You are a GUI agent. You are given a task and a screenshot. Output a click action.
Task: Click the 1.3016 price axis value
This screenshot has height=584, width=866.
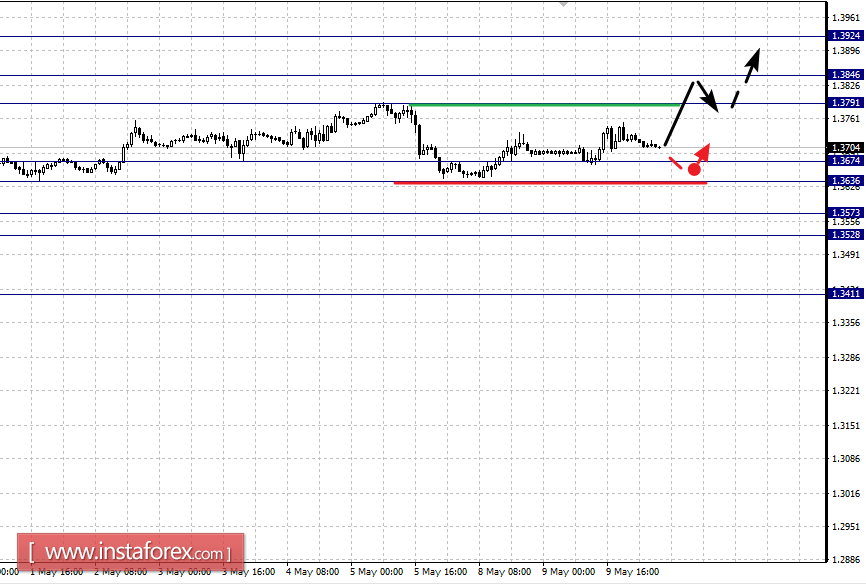846,493
